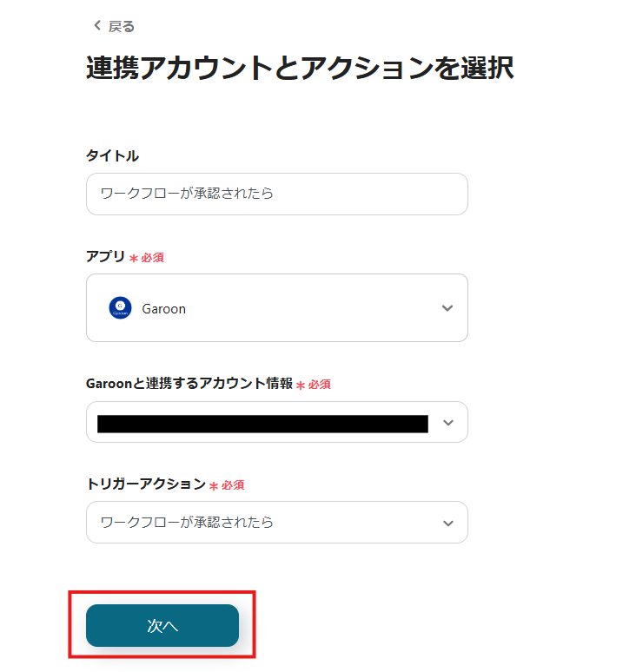Expand the account info dropdown chevron
Viewport: 636px width, 672px height.
tap(447, 423)
